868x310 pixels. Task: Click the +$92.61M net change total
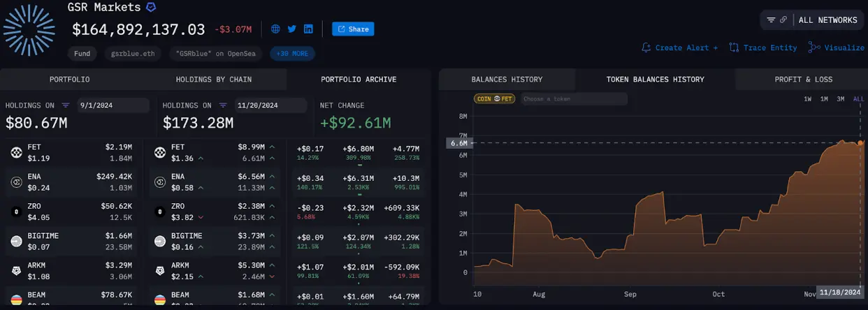pyautogui.click(x=355, y=124)
